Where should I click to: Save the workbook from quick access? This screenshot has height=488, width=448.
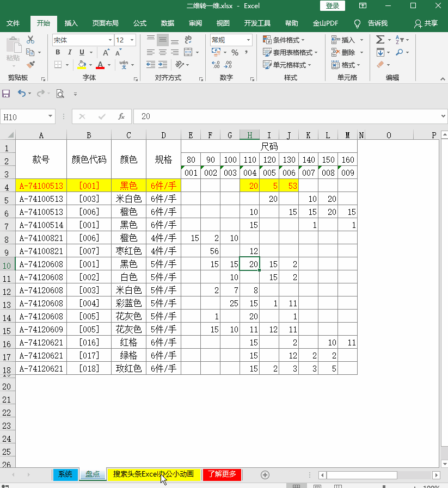pyautogui.click(x=6, y=94)
